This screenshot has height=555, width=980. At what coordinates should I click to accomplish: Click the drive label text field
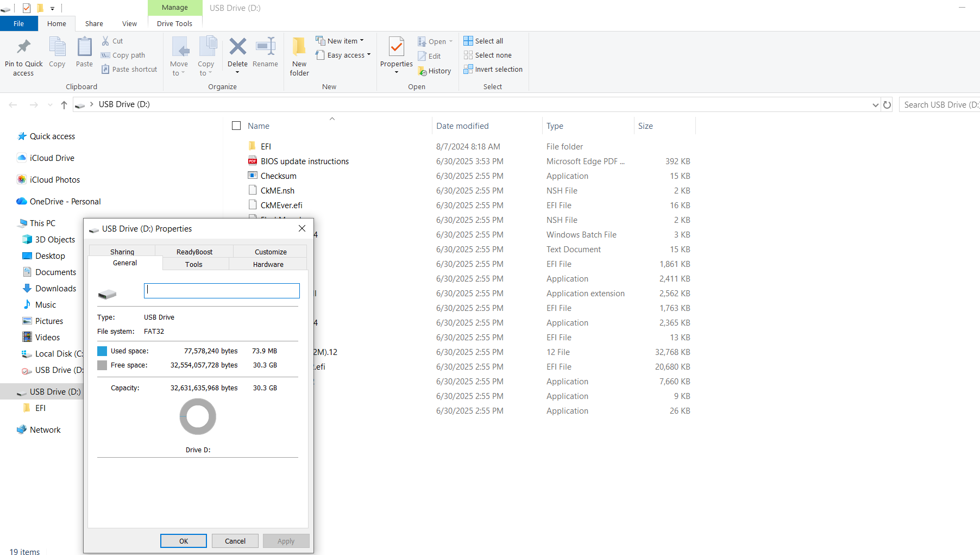(222, 290)
